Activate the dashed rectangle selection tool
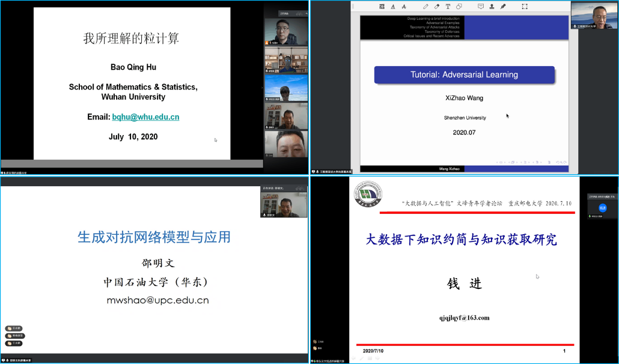Screen dimensions: 619x364 click(525, 7)
